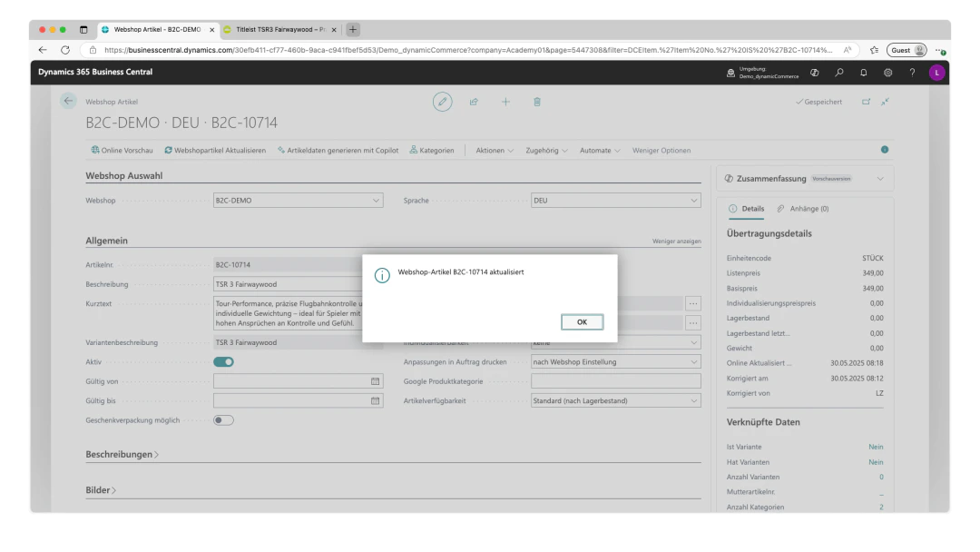Toggle the Aktiv switch
Viewport: 980px width, 552px height.
(x=223, y=362)
